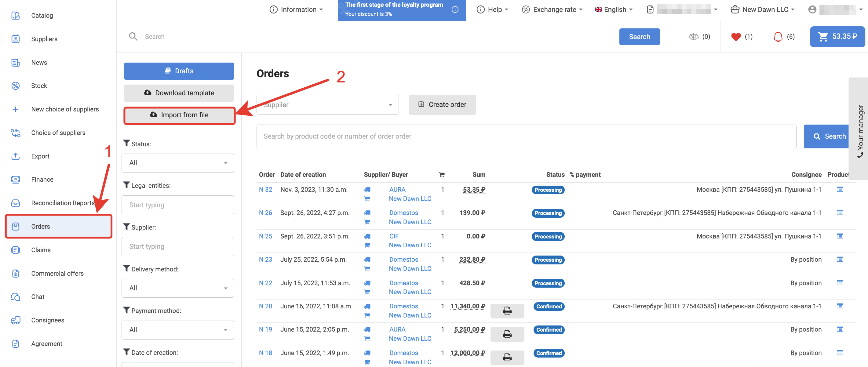Expand the Status filter dropdown
868x367 pixels.
(177, 163)
